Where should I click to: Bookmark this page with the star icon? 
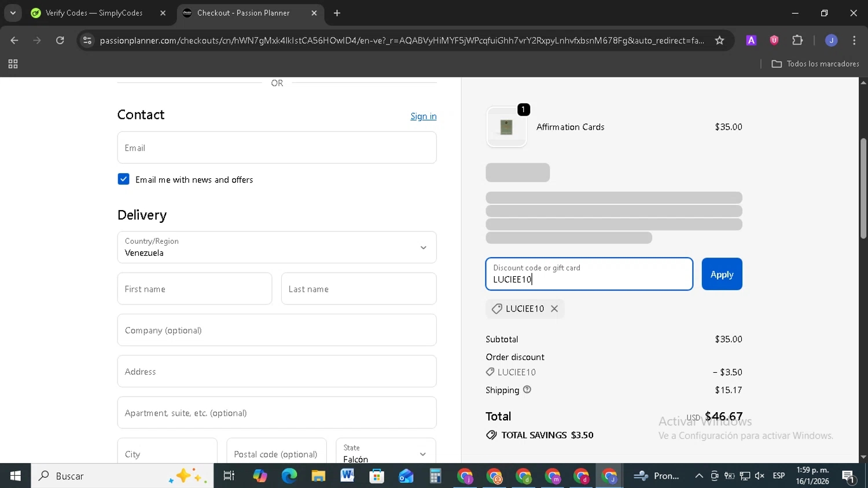(719, 41)
